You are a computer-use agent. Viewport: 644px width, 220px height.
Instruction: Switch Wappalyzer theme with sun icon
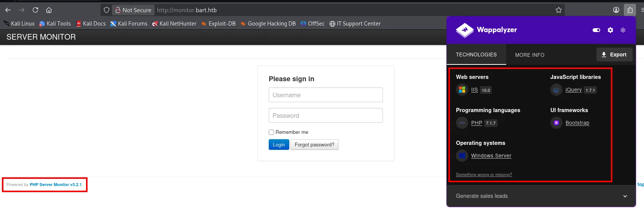pos(623,30)
